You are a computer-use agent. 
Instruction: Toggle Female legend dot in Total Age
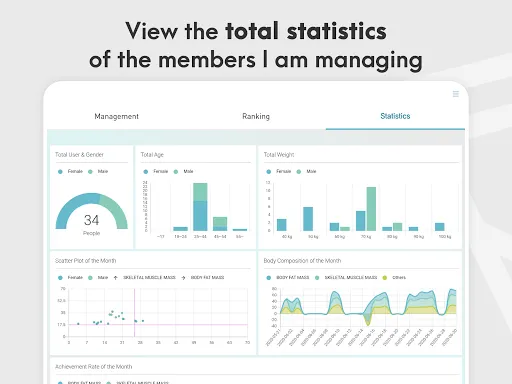point(146,172)
